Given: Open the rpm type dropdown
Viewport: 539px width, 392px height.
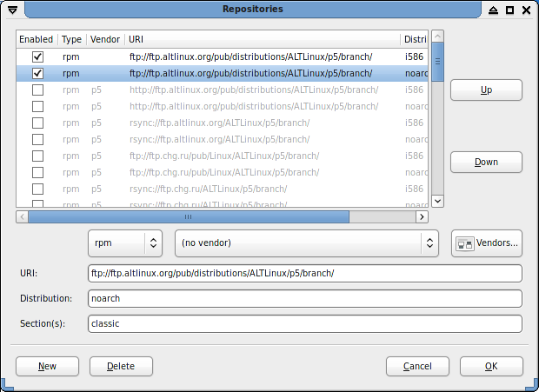Looking at the screenshot, I should 125,243.
